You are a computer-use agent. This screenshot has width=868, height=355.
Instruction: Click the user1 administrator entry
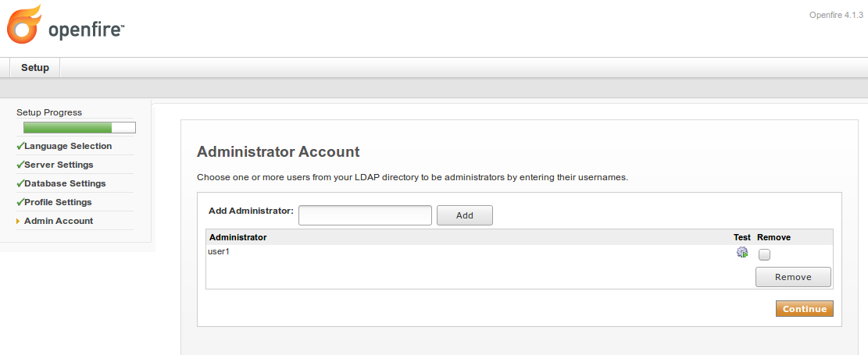pyautogui.click(x=218, y=251)
